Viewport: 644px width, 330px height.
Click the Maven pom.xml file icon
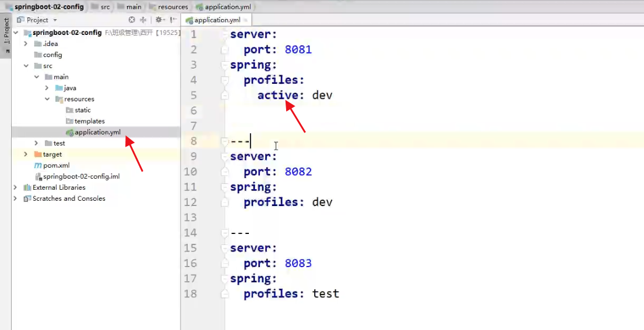[38, 165]
